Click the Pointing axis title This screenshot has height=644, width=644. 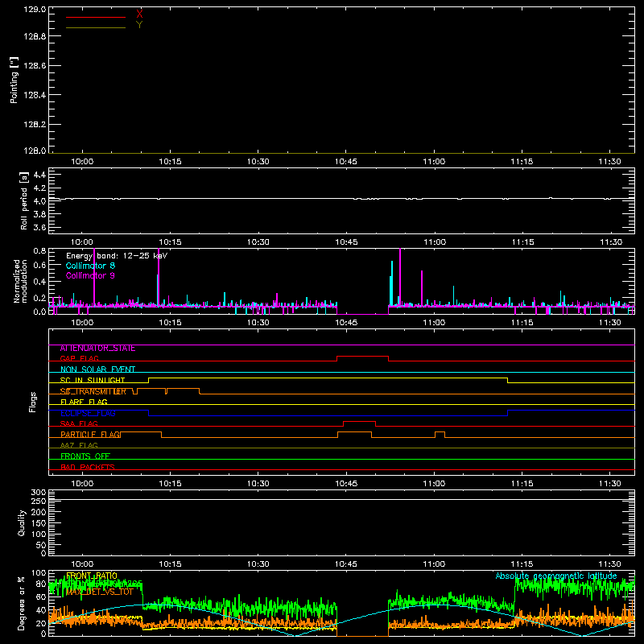(14, 80)
